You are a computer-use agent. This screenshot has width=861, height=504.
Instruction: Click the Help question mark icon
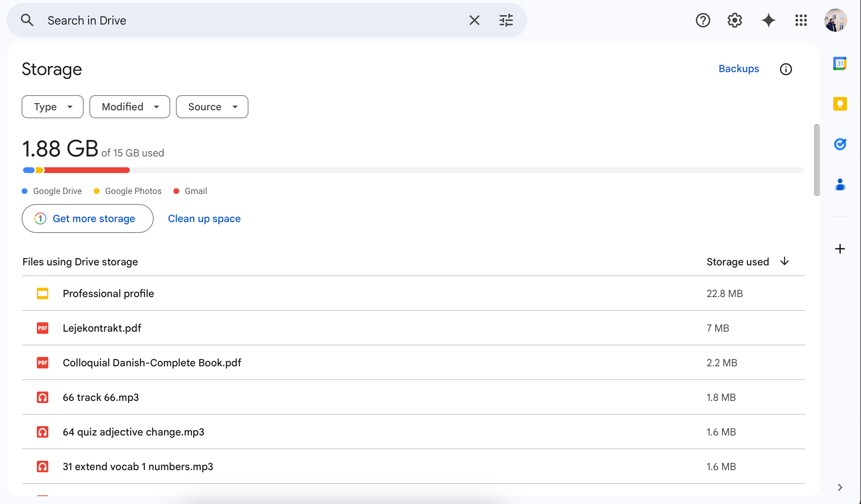[x=703, y=21]
